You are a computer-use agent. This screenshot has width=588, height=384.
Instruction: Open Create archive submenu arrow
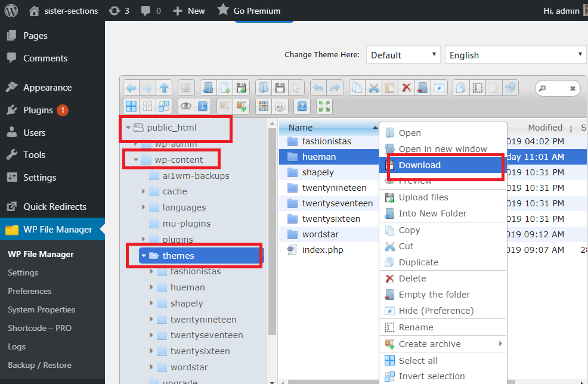coord(500,343)
